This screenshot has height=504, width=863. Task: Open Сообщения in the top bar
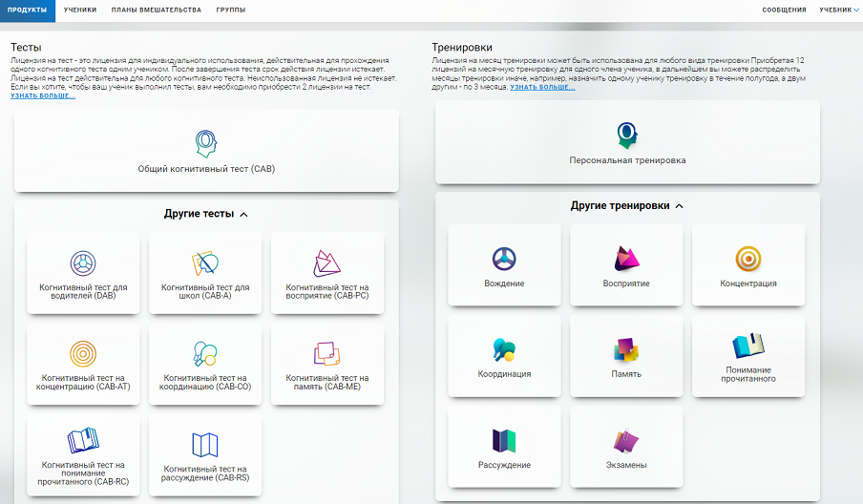click(x=784, y=10)
